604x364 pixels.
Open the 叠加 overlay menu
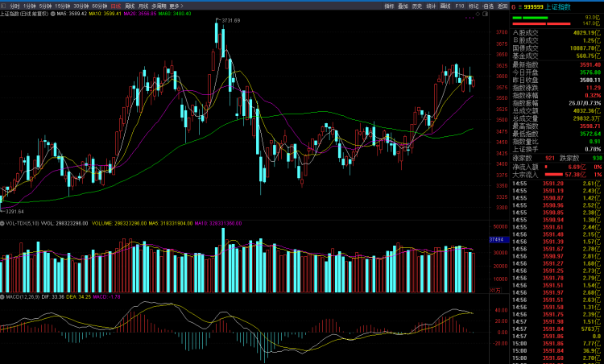pyautogui.click(x=403, y=6)
